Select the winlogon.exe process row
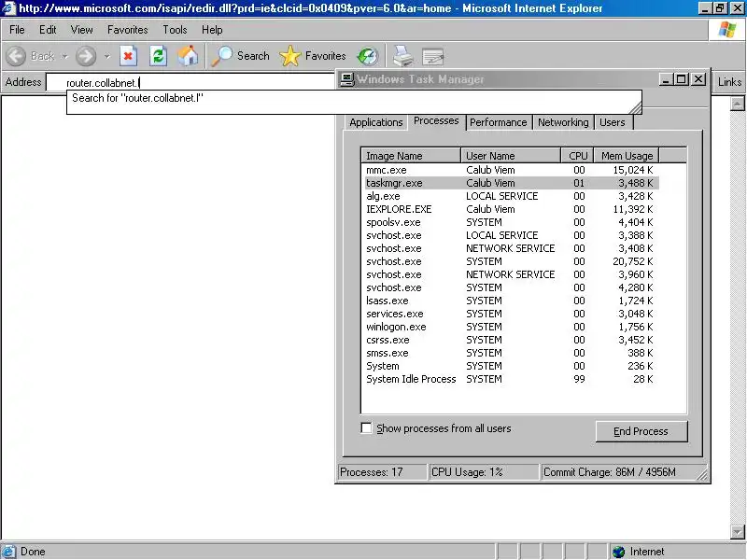Viewport: 747px width, 560px height. point(512,328)
